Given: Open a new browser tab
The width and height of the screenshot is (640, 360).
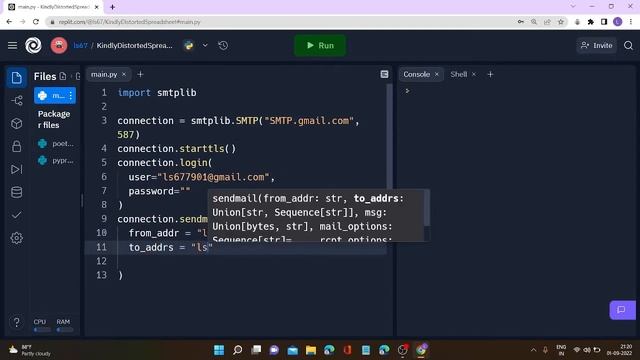Looking at the screenshot, I should point(112,7).
